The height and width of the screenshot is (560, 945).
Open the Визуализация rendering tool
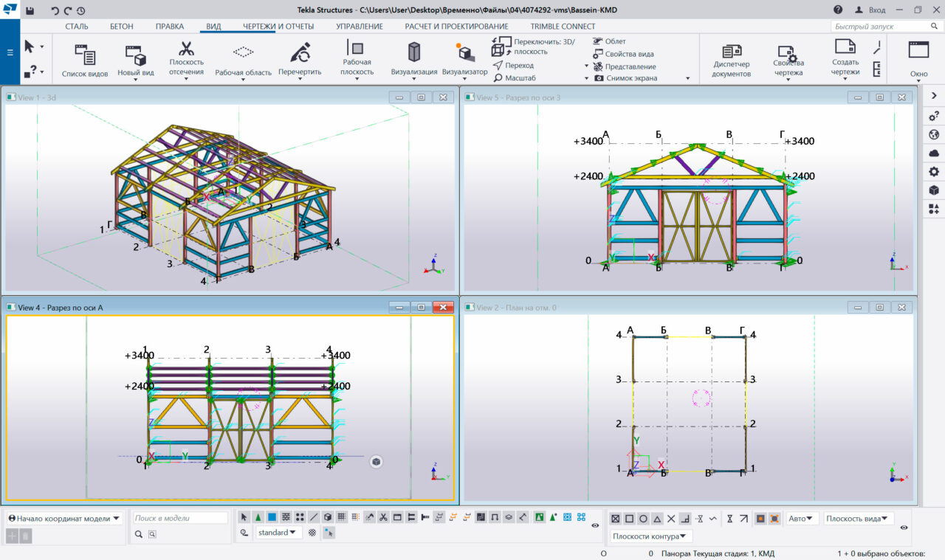click(x=413, y=53)
